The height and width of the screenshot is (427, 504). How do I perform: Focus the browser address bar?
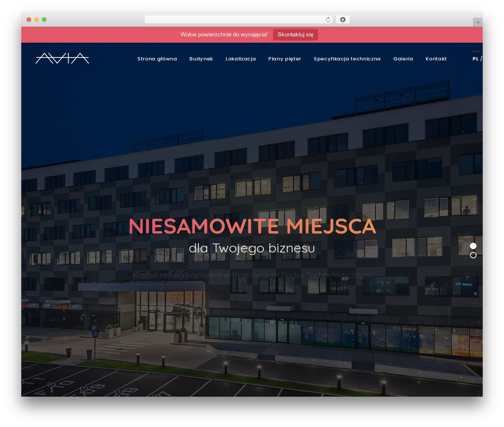(239, 20)
